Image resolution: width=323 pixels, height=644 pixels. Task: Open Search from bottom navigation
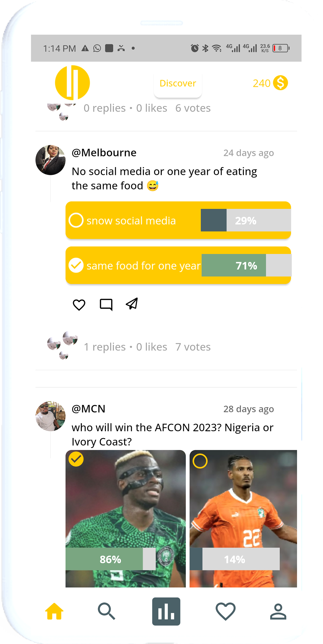pos(106,611)
